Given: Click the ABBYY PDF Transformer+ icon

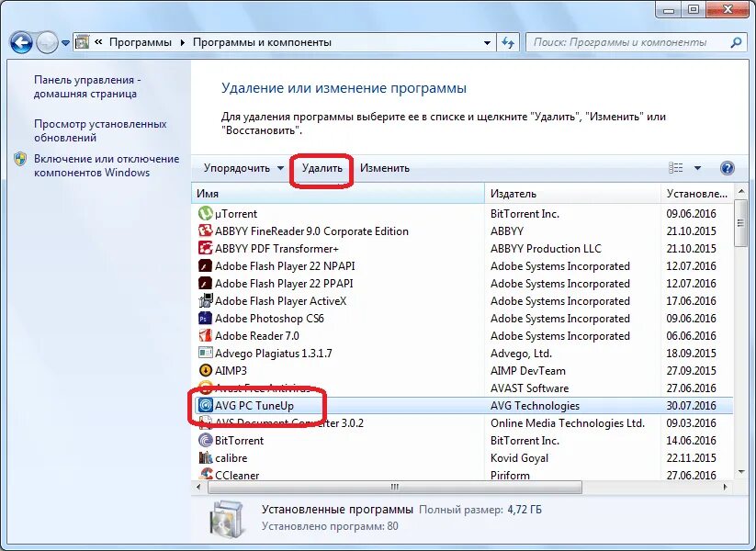Looking at the screenshot, I should pos(206,248).
